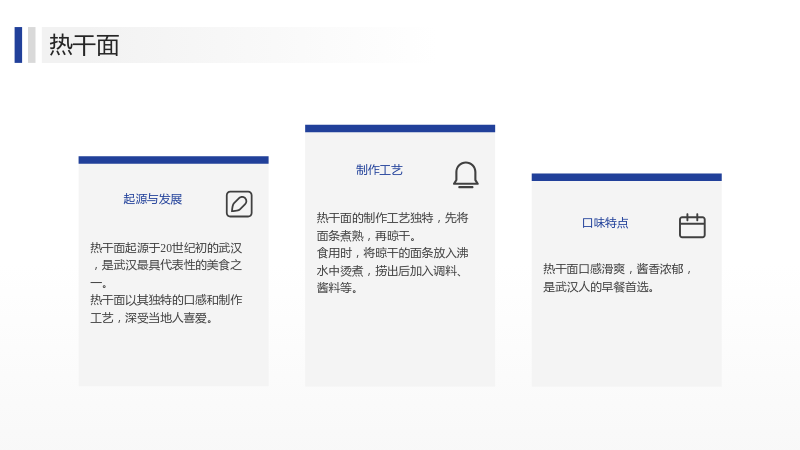Click the 口味特点 heading
This screenshot has width=800, height=450.
[605, 223]
